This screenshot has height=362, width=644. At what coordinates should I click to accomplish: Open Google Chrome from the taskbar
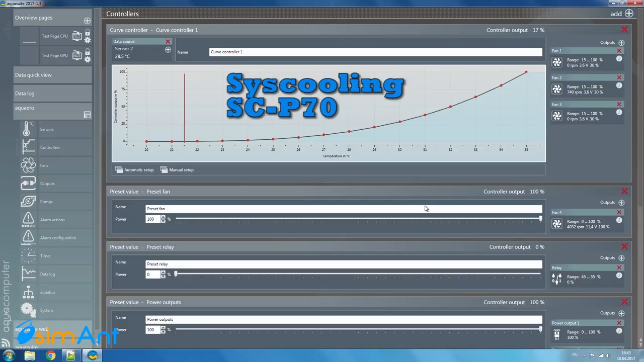(50, 356)
